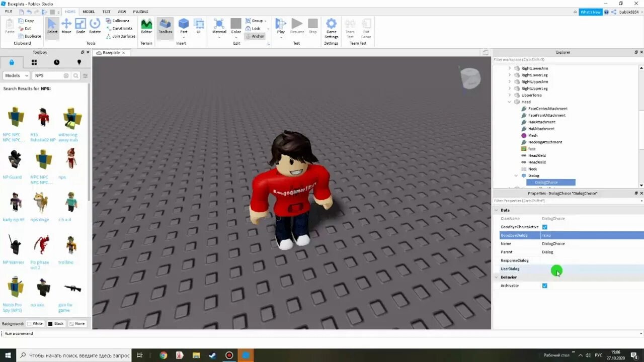Select Black background option

point(56,323)
